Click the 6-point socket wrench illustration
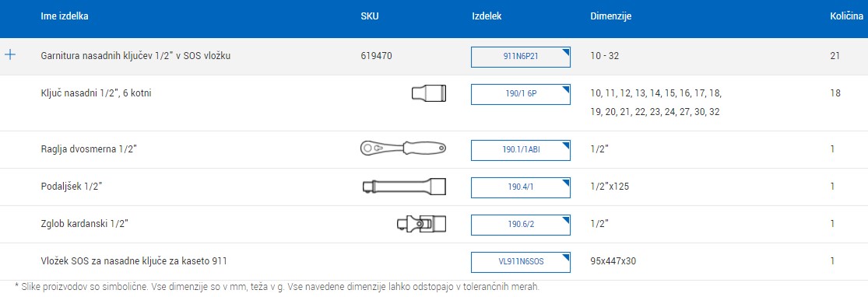This screenshot has width=868, height=297. click(x=428, y=93)
